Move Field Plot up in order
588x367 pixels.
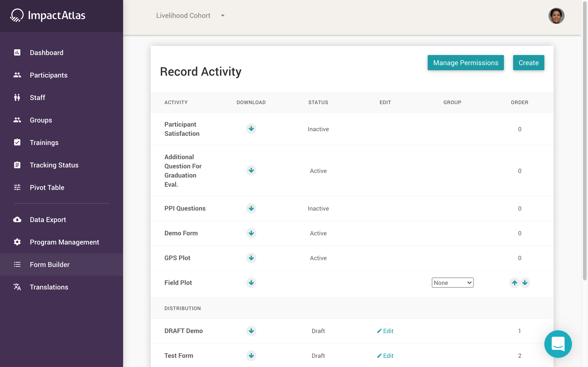point(514,283)
